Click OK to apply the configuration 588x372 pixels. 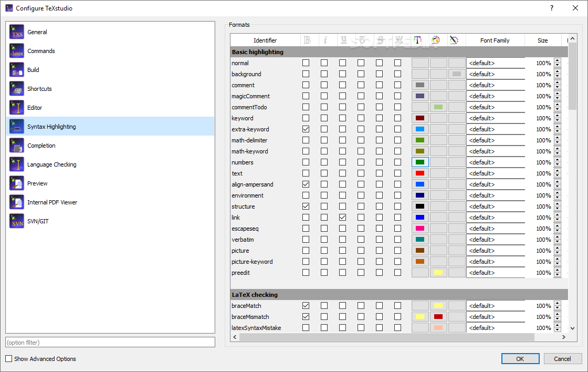pos(520,359)
